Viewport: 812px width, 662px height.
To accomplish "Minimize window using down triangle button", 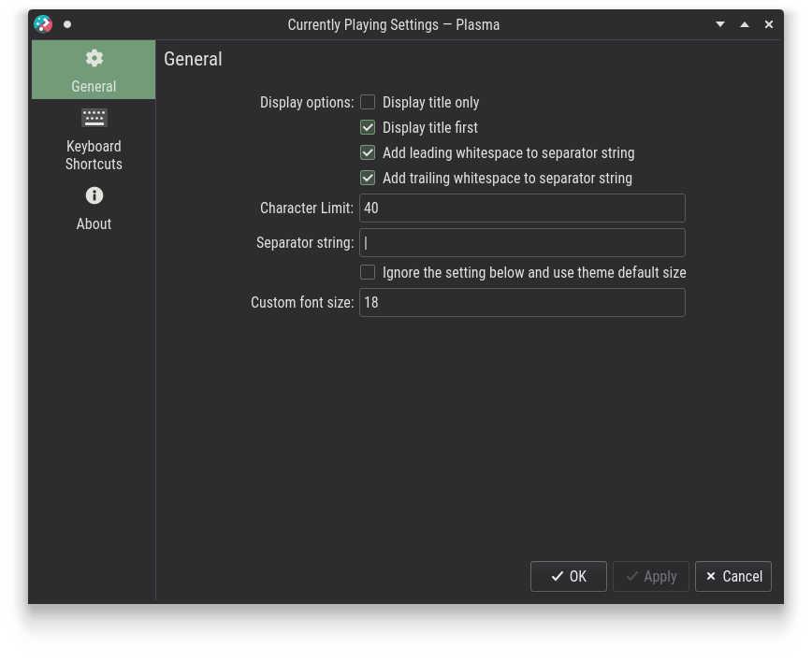I will (x=719, y=24).
